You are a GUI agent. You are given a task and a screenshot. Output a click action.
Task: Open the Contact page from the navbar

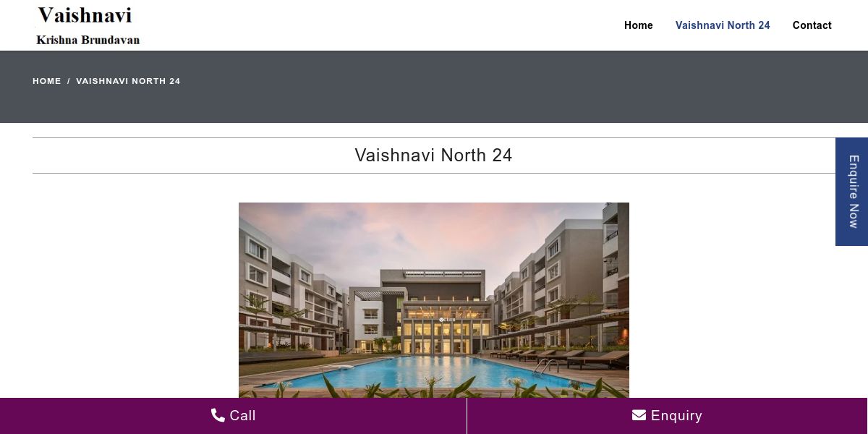click(812, 25)
